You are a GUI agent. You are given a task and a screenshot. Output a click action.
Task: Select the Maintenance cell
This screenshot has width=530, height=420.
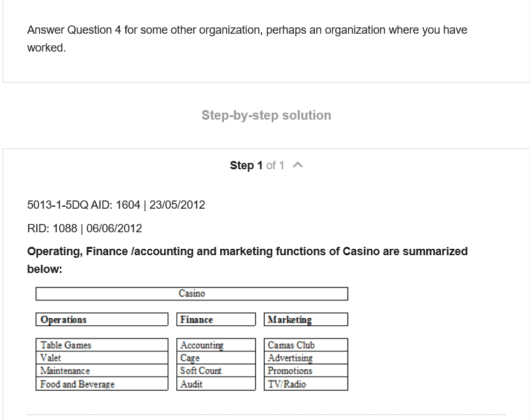(102, 370)
